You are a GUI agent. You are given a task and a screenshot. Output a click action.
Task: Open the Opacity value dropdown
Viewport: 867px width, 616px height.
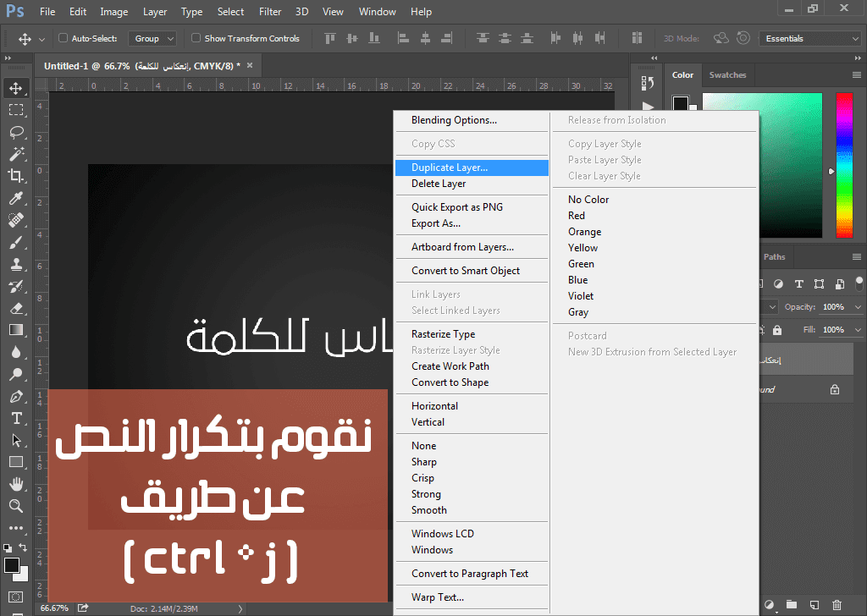pos(859,306)
